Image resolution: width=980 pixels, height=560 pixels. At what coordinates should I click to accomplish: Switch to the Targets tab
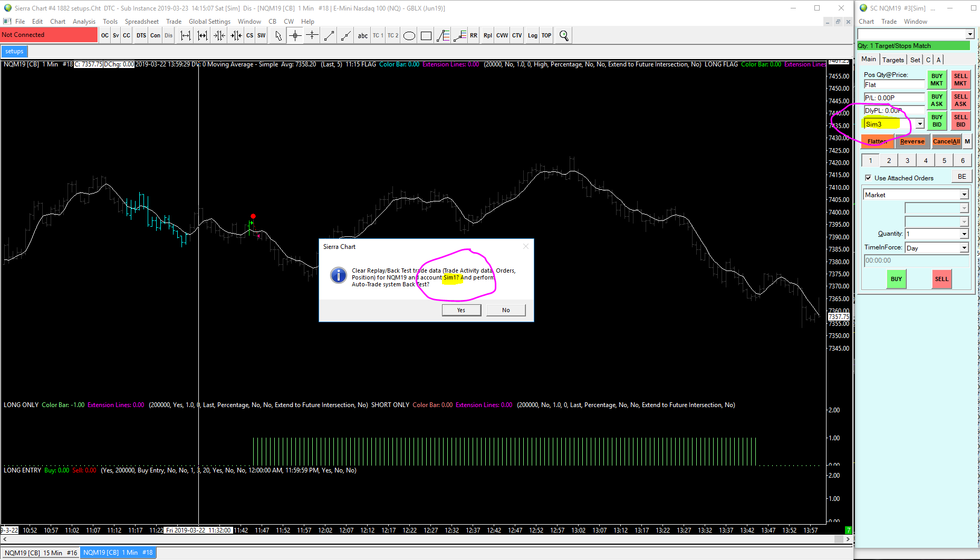point(893,60)
